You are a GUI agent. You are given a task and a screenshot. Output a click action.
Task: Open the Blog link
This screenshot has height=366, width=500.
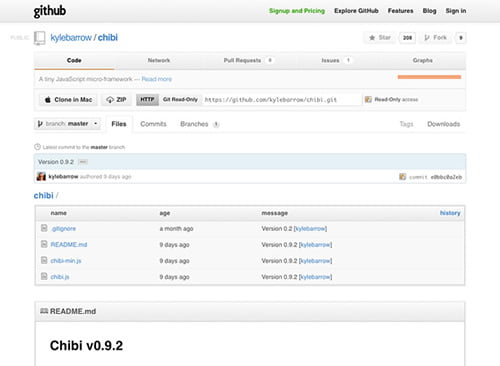click(429, 11)
